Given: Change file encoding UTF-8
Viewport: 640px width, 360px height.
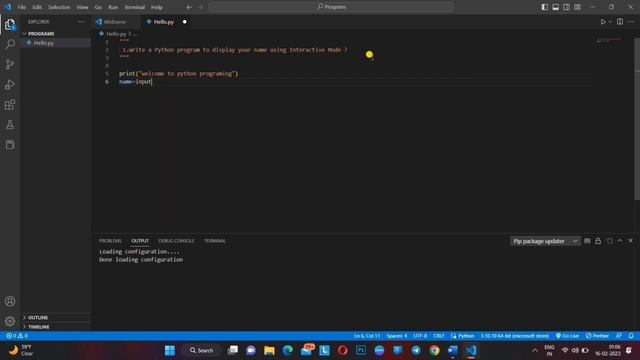Looking at the screenshot, I should pyautogui.click(x=420, y=336).
